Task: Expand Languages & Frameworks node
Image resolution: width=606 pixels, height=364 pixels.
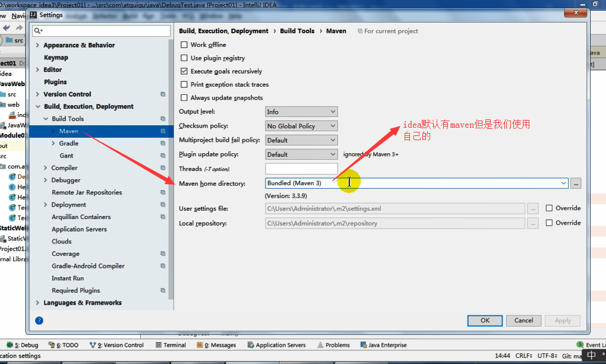Action: point(37,303)
